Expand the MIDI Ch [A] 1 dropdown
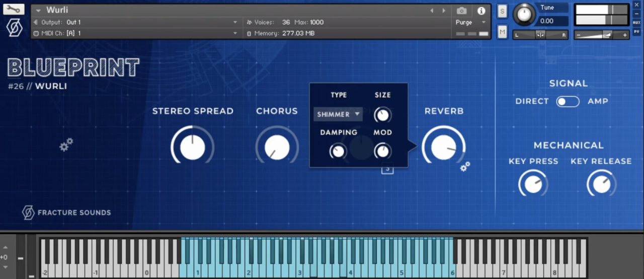Image resolution: width=644 pixels, height=279 pixels. point(235,33)
